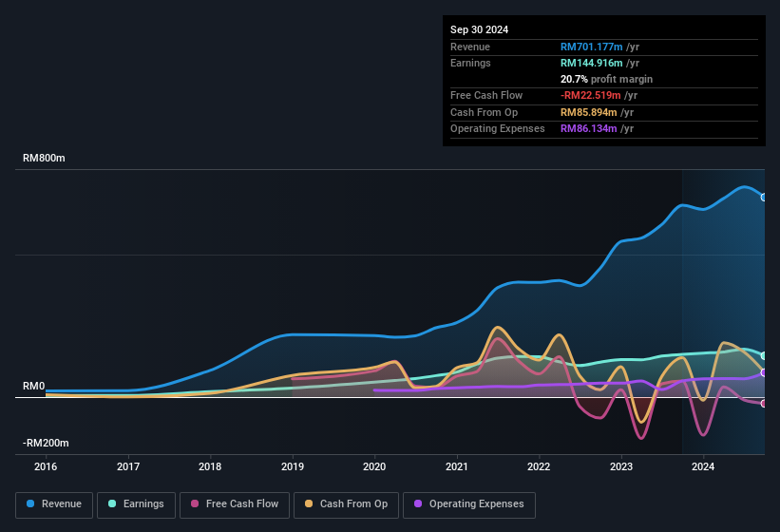
Task: Click the 2017 x-axis label
Action: tap(128, 466)
